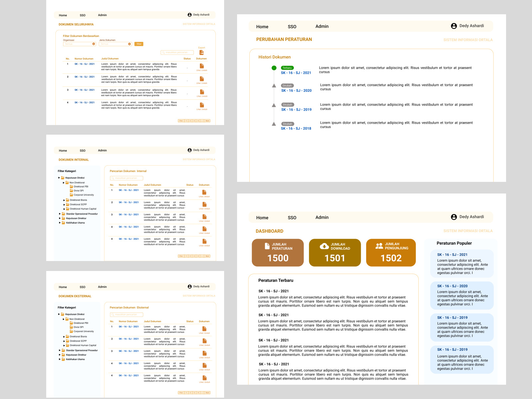Click green Terbaru timeline marker in Histori Dokumen
The image size is (532, 399).
[274, 68]
